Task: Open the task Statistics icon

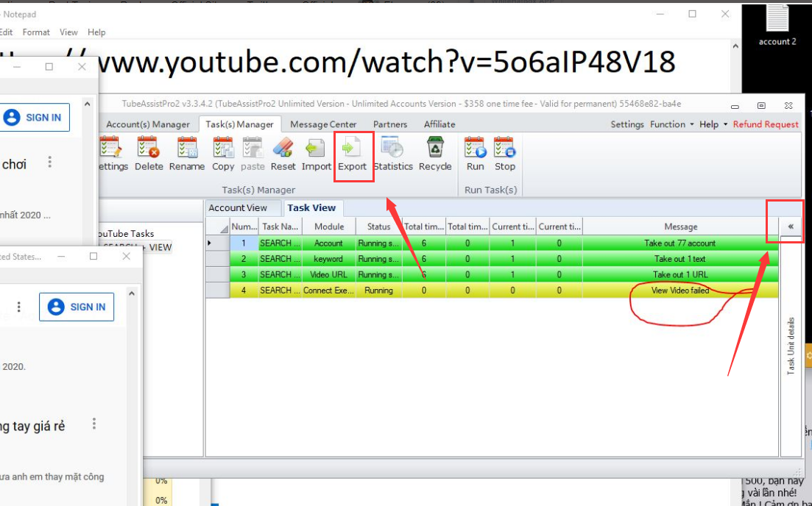Action: (392, 149)
